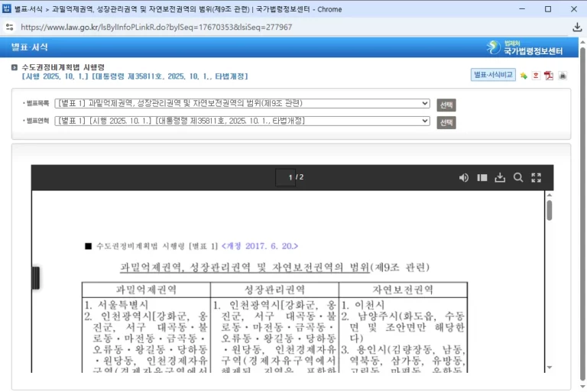Toggle the viewer sidebar panel icon
This screenshot has height=392, width=587.
(482, 177)
